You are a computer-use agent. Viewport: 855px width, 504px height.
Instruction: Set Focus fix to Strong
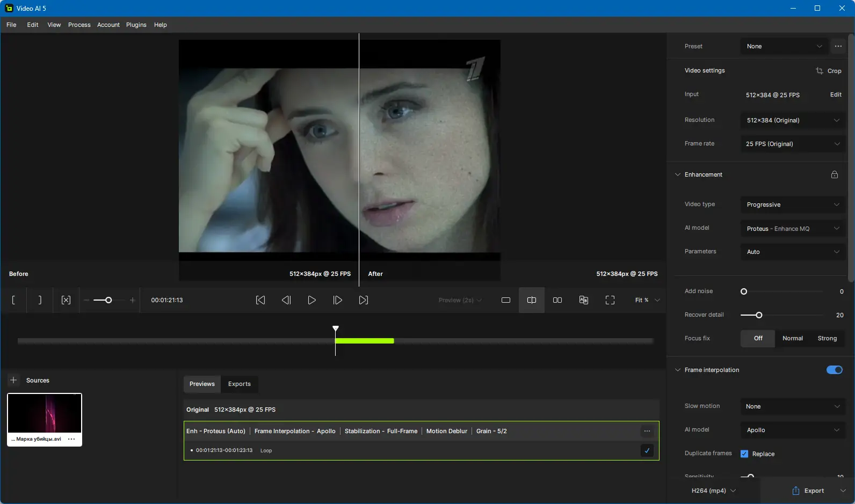point(827,338)
